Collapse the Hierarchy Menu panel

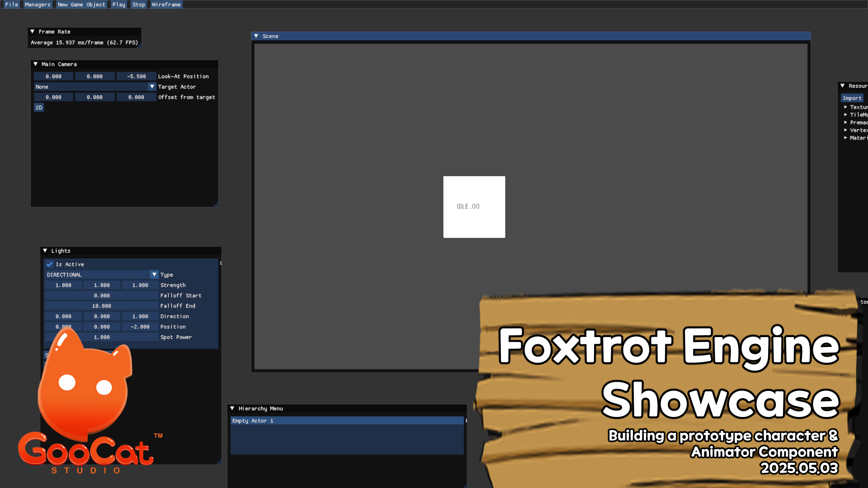pos(232,408)
